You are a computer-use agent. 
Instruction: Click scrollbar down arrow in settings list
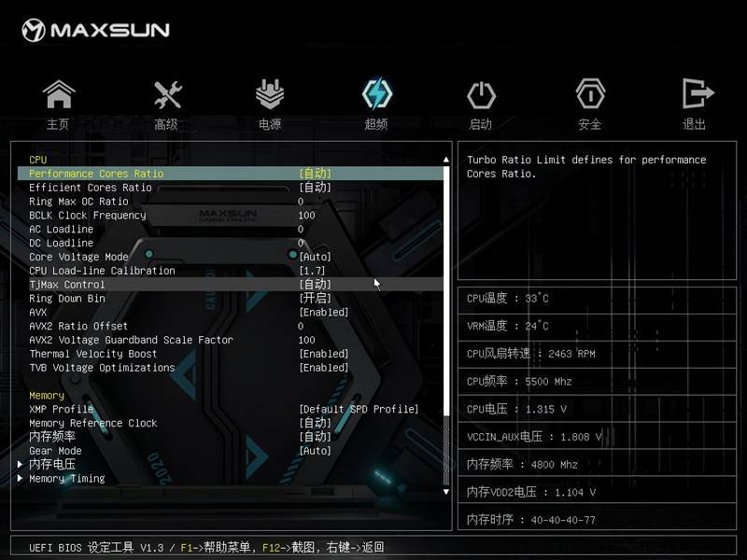tap(446, 492)
